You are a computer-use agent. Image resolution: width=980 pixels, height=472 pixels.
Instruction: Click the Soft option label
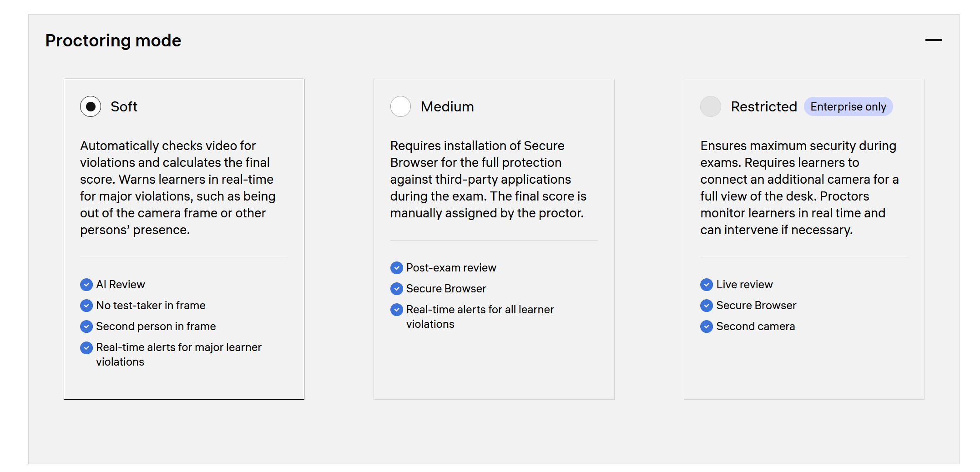click(x=124, y=106)
